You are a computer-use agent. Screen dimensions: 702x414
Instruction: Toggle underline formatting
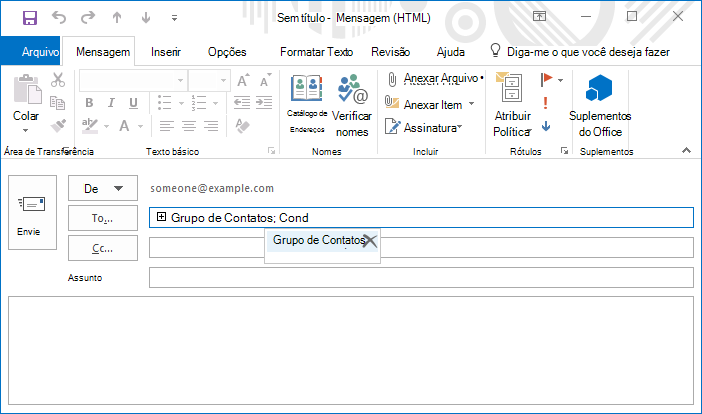tap(133, 103)
